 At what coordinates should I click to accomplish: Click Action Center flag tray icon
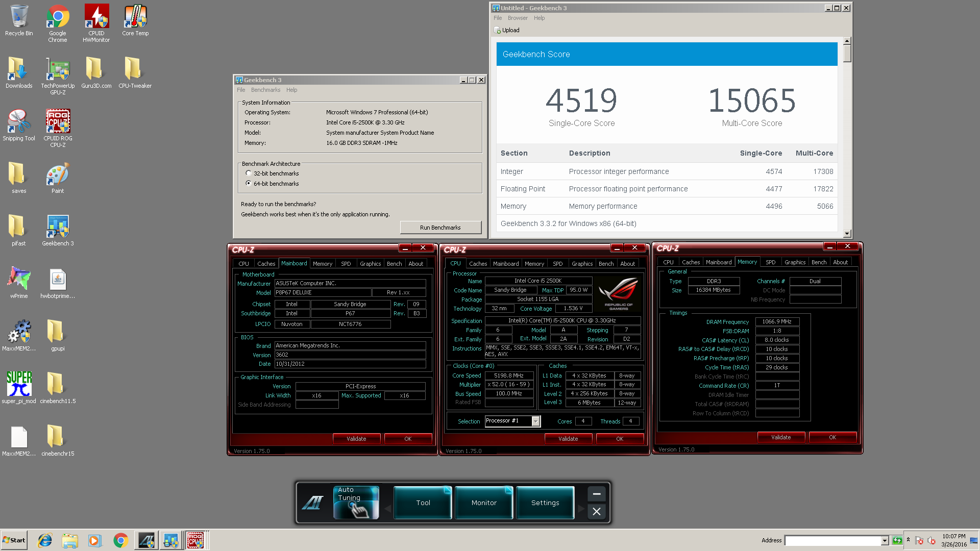click(x=919, y=540)
